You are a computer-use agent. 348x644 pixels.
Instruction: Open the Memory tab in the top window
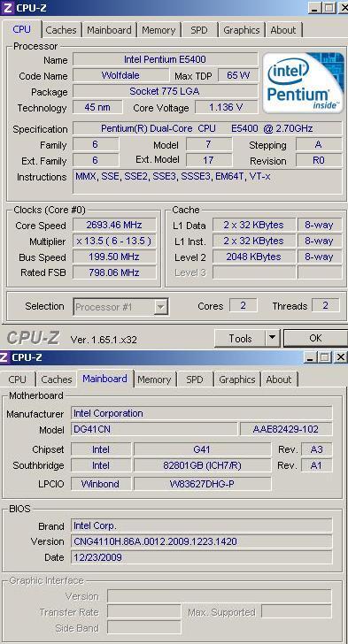pos(159,30)
